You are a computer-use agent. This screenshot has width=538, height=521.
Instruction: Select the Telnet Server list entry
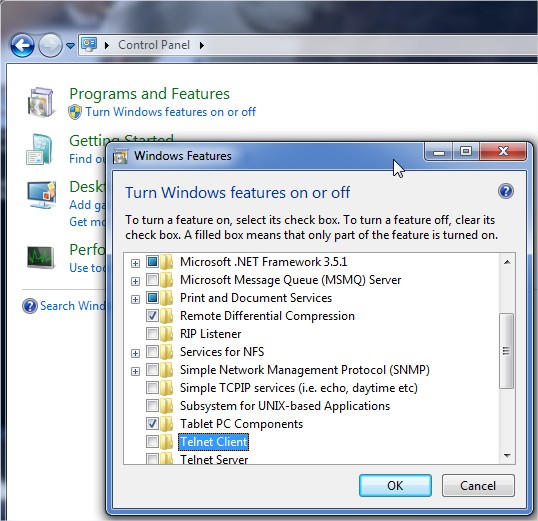[x=214, y=459]
